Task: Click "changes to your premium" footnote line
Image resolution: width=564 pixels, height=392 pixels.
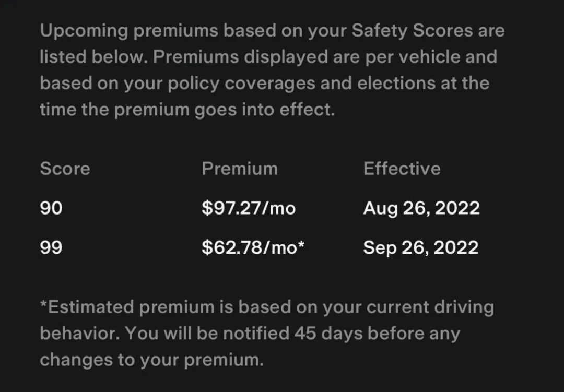Action: (151, 359)
